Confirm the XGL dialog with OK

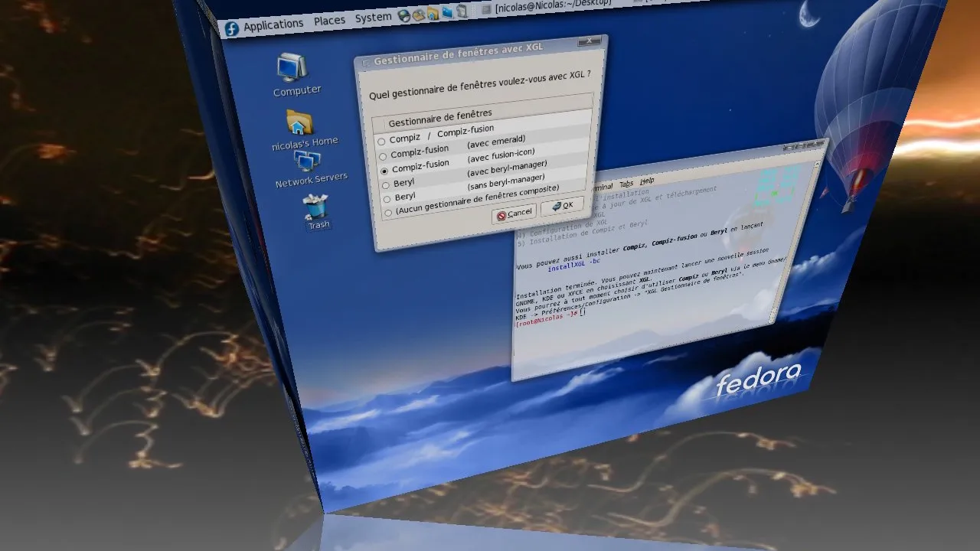pos(563,206)
